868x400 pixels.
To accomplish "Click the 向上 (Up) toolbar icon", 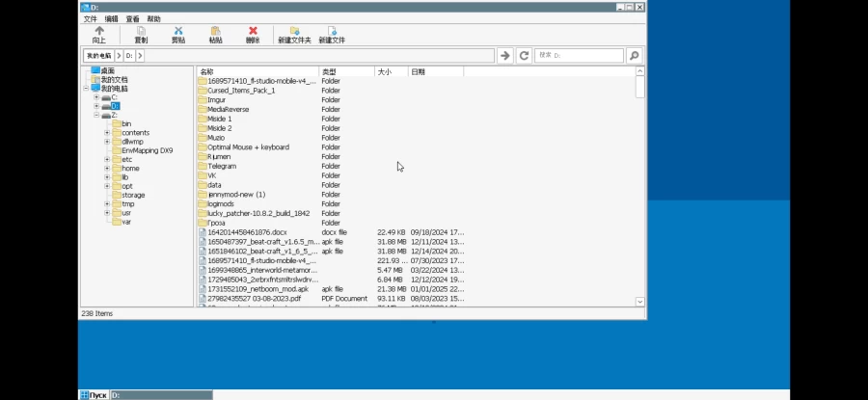I will point(98,32).
